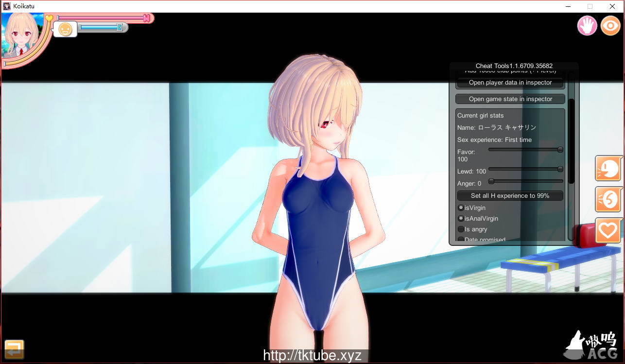Screen dimensions: 625x364
Task: Open game state in inspector
Action: 510,99
